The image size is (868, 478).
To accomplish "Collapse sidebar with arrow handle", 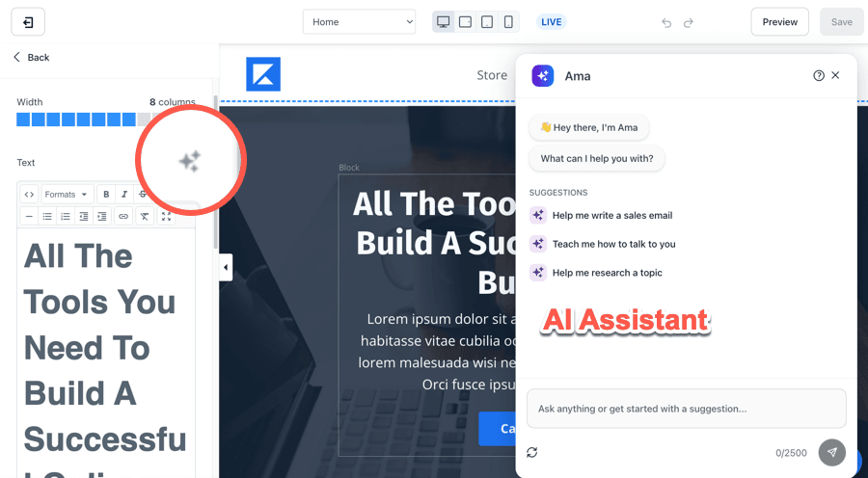I will tap(226, 267).
